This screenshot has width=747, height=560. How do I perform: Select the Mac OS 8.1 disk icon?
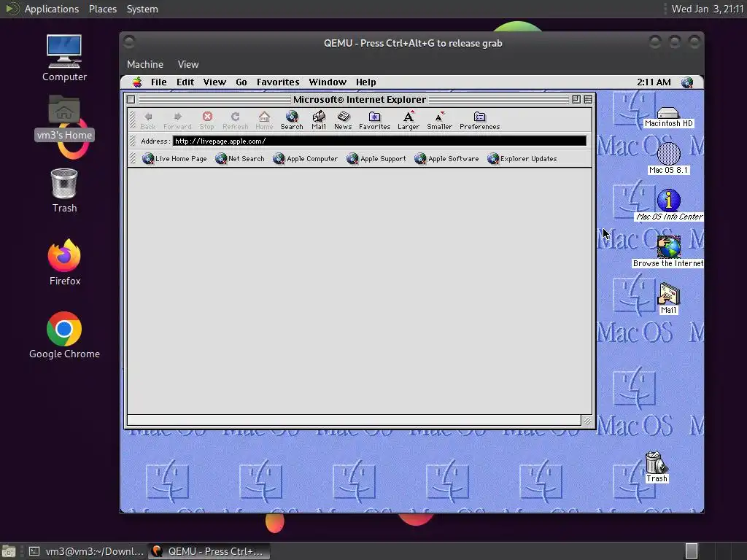coord(668,158)
